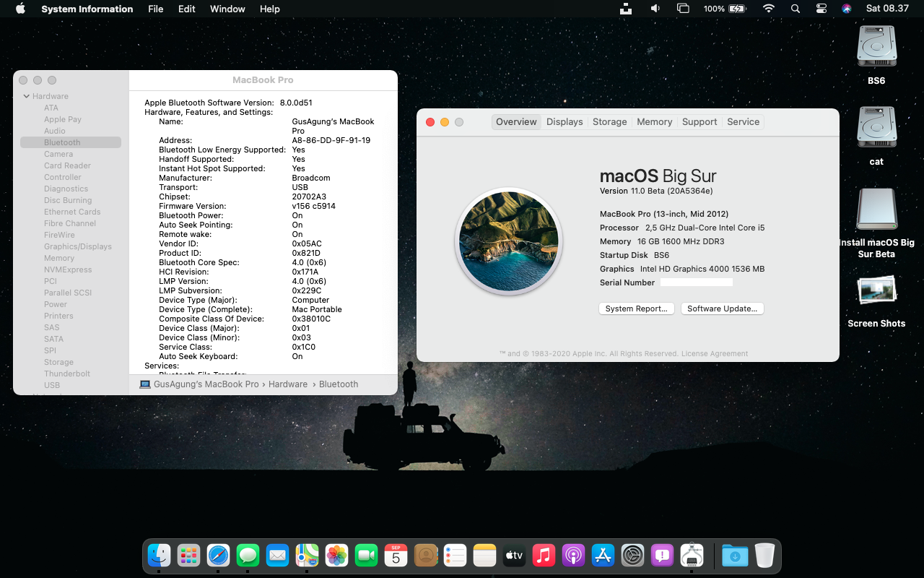Open Install macOS Big Sur Beta disk
Viewport: 924px width, 578px height.
[876, 210]
